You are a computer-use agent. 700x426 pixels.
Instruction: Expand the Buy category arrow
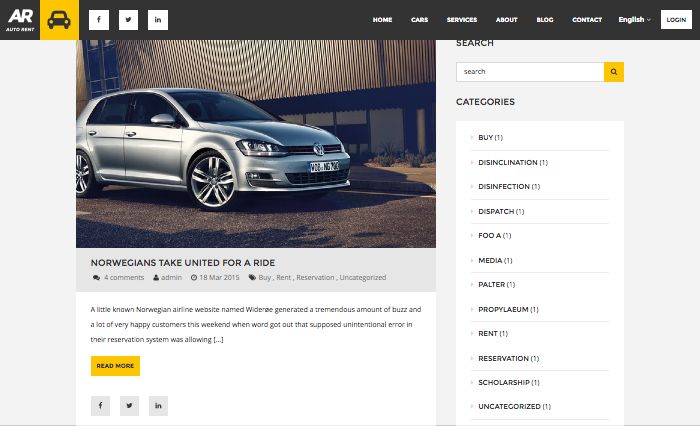[x=472, y=138]
